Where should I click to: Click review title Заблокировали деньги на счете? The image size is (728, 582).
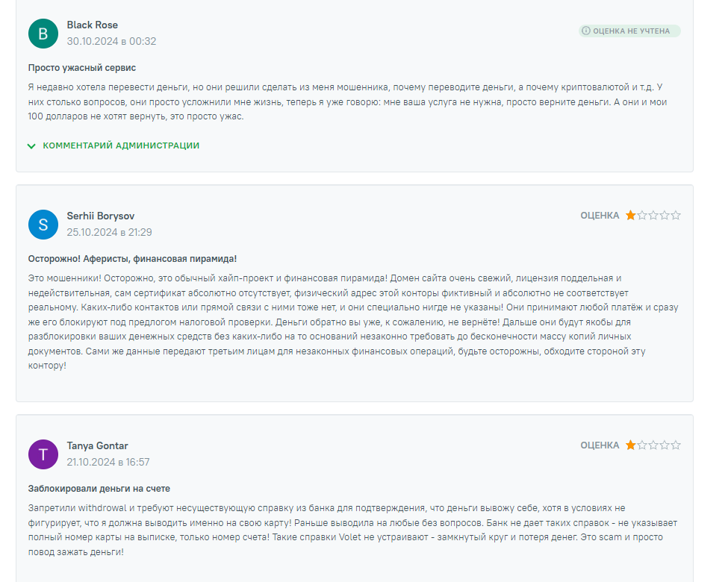coord(99,489)
